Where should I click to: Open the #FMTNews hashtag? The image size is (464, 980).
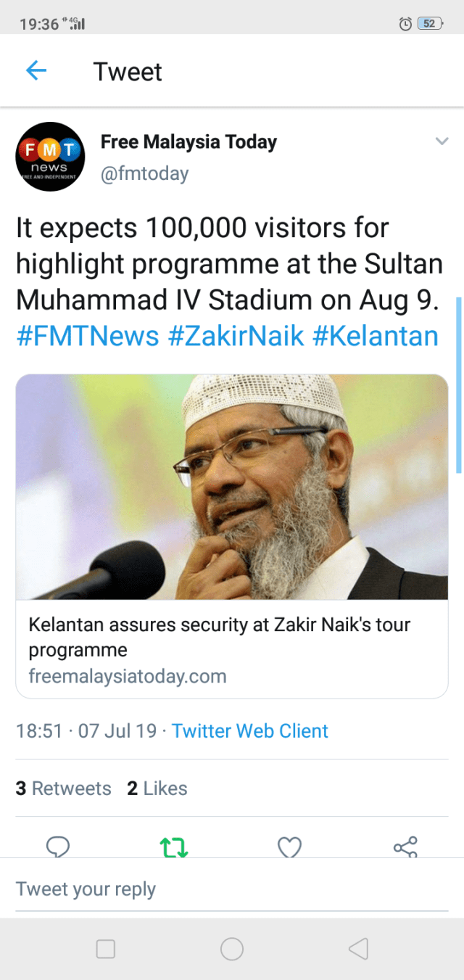click(x=87, y=336)
